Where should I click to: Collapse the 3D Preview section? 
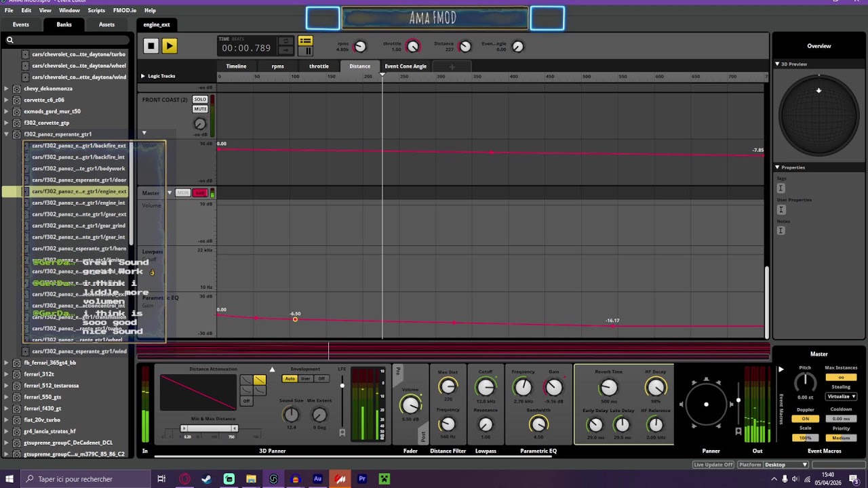tap(777, 64)
